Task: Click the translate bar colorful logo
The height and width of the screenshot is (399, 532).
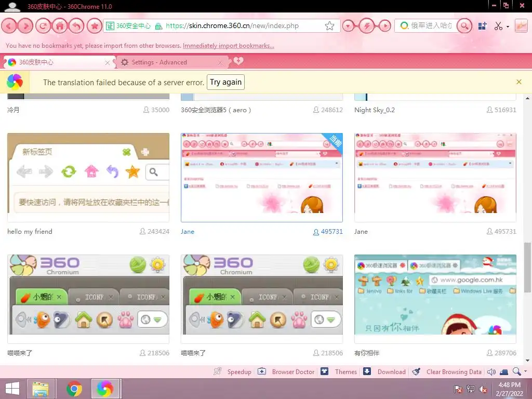Action: (15, 82)
